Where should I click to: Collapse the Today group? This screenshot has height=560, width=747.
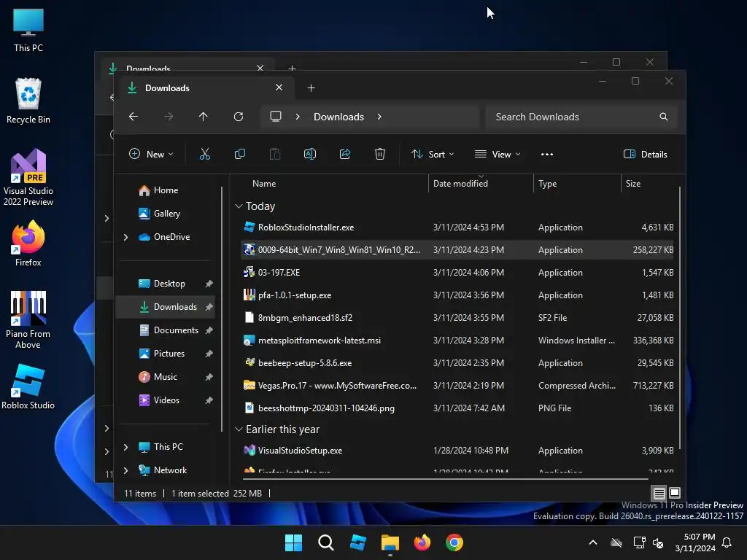point(239,206)
